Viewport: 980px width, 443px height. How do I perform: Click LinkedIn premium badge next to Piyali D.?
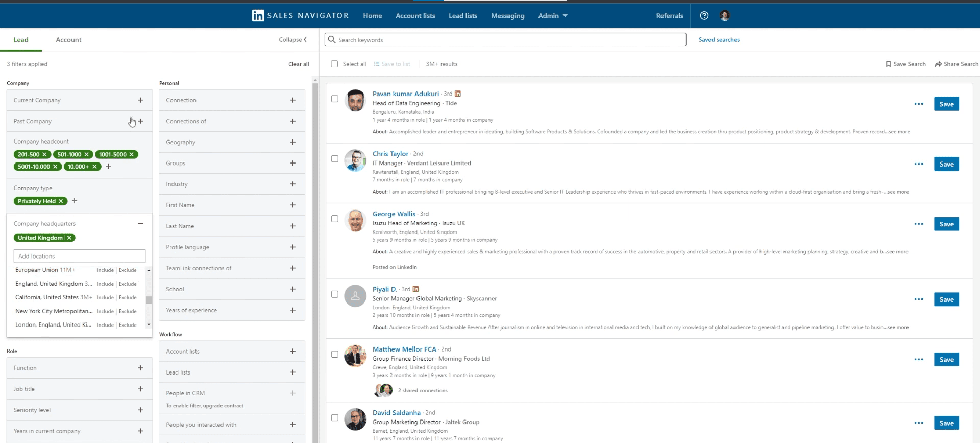pyautogui.click(x=416, y=289)
